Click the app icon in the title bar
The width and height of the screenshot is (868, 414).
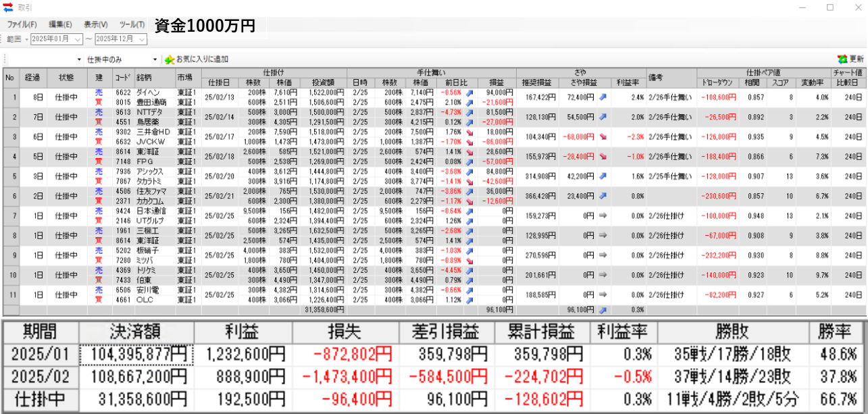coord(9,7)
